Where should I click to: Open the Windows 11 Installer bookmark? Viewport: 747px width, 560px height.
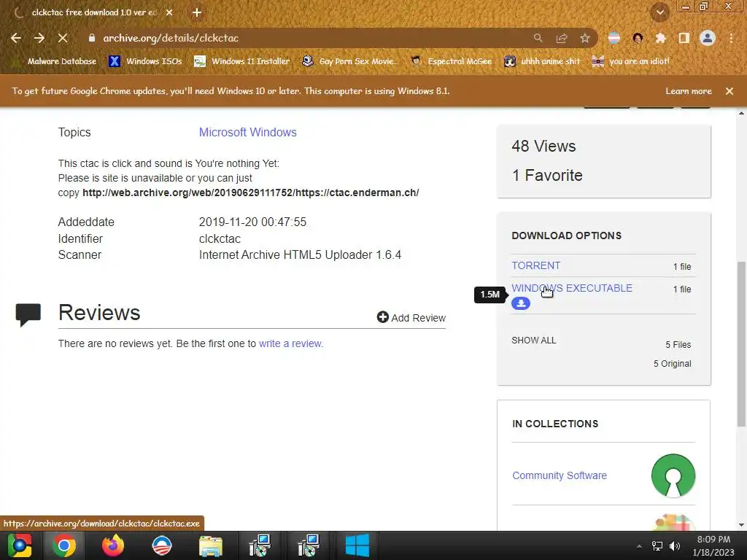pos(242,61)
